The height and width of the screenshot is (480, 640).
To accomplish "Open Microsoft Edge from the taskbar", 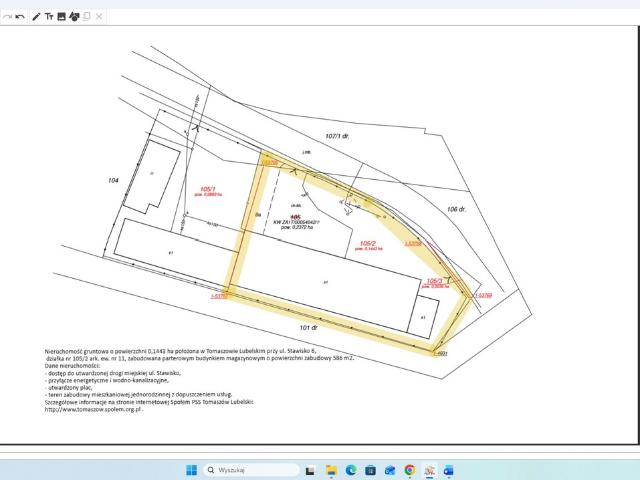I will tap(351, 470).
